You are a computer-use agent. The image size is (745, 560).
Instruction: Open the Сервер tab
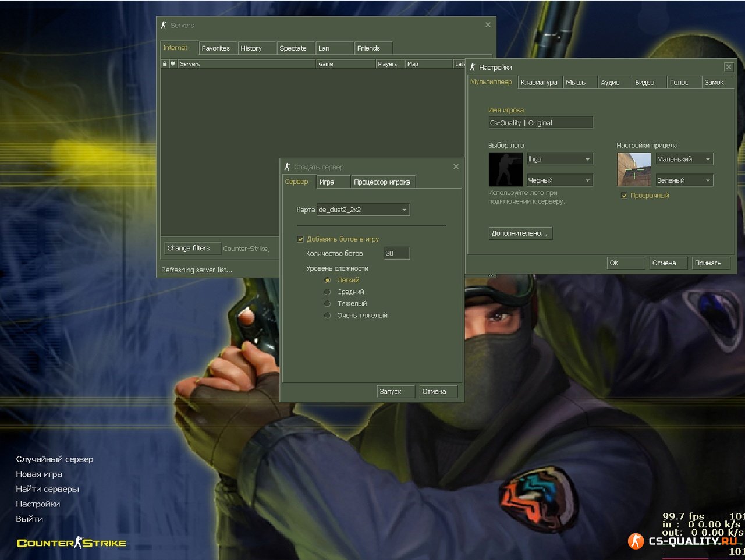[x=299, y=182]
